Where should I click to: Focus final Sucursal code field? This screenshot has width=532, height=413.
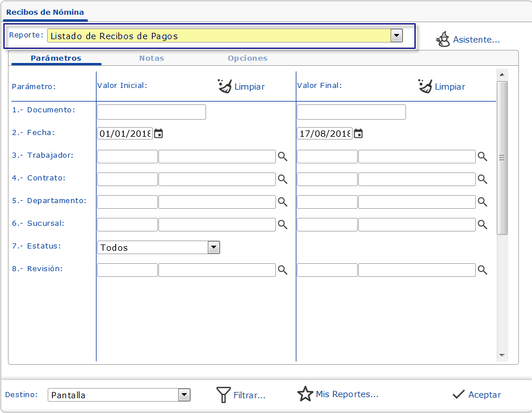click(327, 225)
